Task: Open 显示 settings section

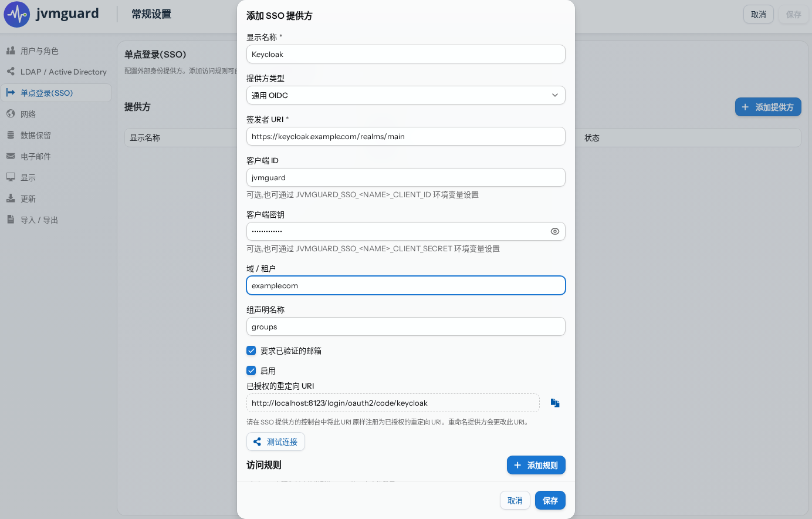Action: pyautogui.click(x=56, y=177)
